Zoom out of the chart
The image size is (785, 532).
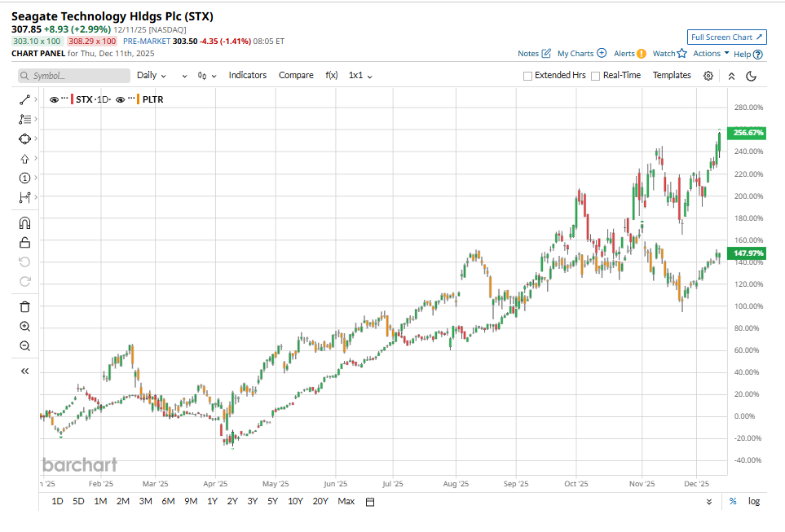point(24,346)
